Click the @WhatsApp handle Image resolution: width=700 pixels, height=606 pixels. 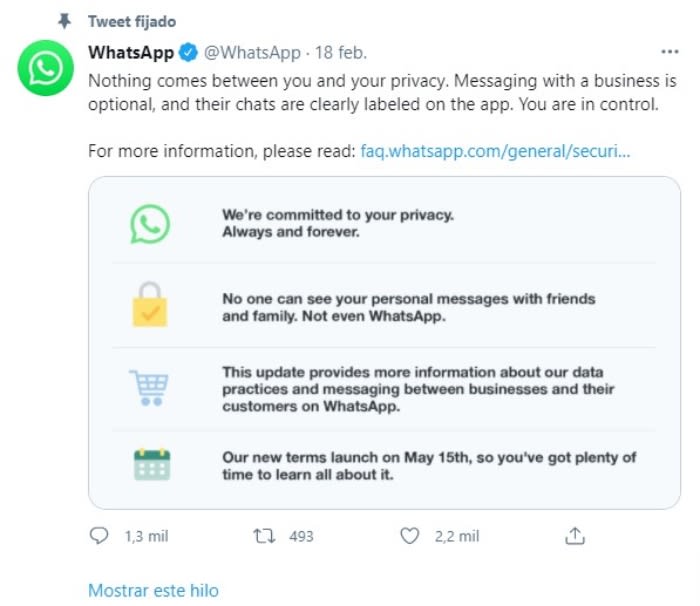[x=252, y=52]
